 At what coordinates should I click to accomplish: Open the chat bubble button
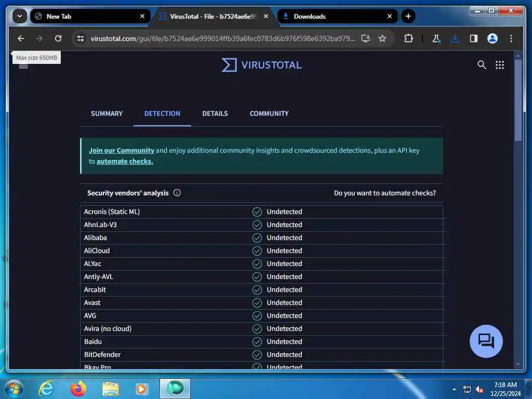point(486,341)
